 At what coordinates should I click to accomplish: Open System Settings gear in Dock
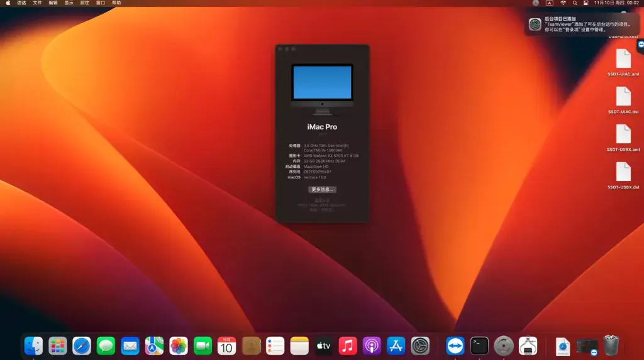pos(420,346)
